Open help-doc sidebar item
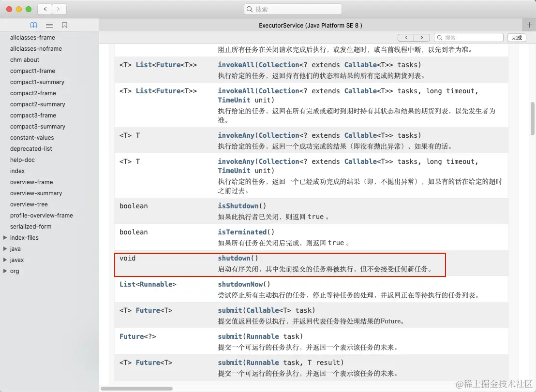 coord(22,160)
